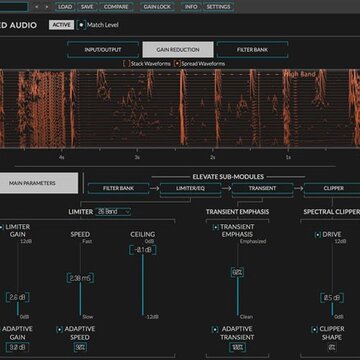The height and width of the screenshot is (360, 360).
Task: Check the Stack Waveforms option
Action: (126, 64)
